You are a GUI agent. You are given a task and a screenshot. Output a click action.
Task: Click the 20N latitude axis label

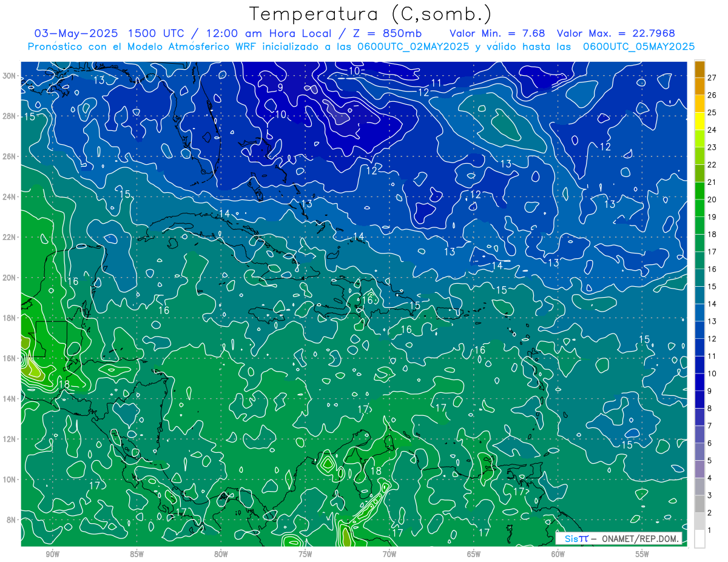coord(9,277)
